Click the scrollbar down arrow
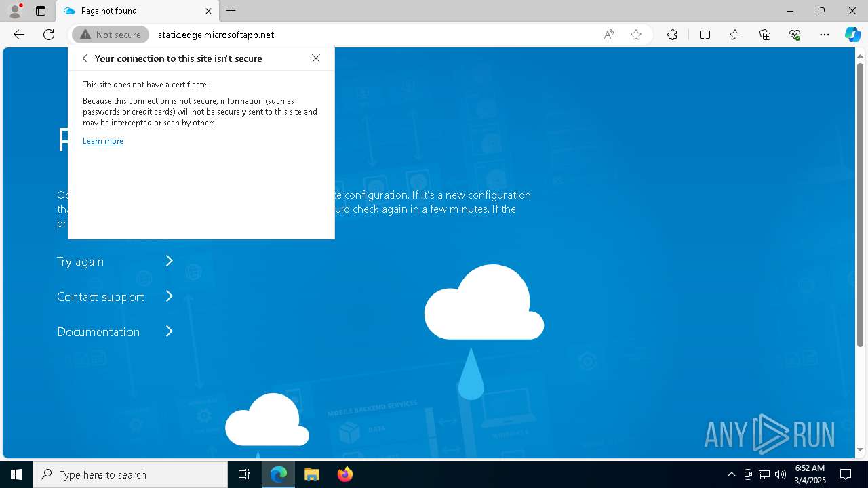The height and width of the screenshot is (488, 868). point(860,449)
